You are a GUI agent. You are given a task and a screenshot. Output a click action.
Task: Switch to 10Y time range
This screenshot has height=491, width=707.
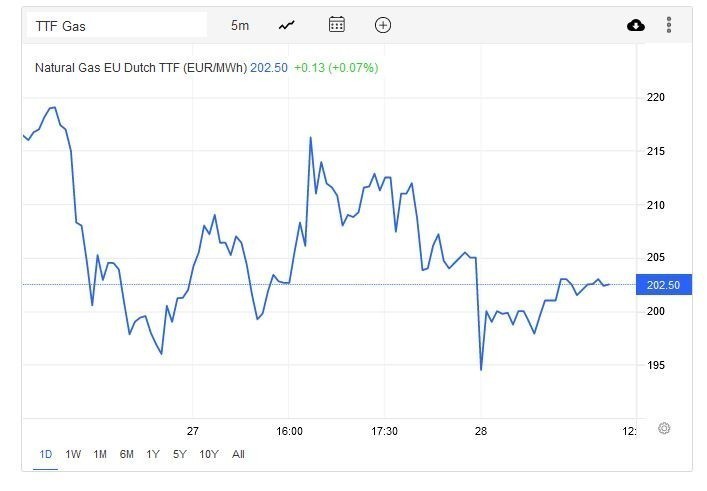coord(209,454)
